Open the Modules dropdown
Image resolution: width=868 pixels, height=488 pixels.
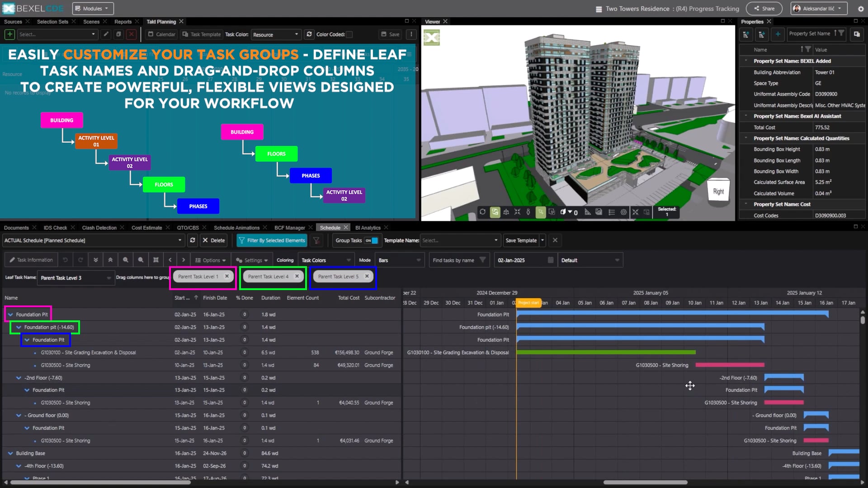point(93,9)
